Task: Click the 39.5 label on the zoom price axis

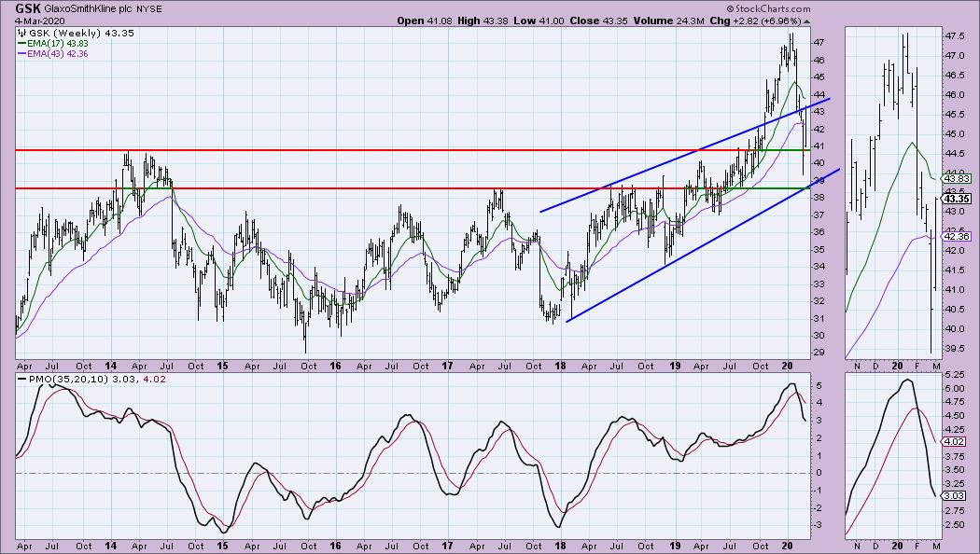Action: [x=954, y=349]
